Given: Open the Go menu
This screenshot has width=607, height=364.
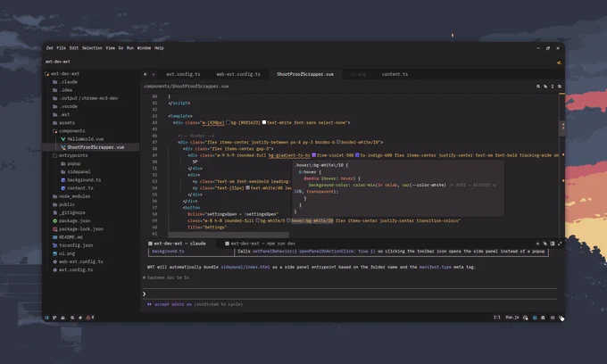Looking at the screenshot, I should tap(121, 48).
